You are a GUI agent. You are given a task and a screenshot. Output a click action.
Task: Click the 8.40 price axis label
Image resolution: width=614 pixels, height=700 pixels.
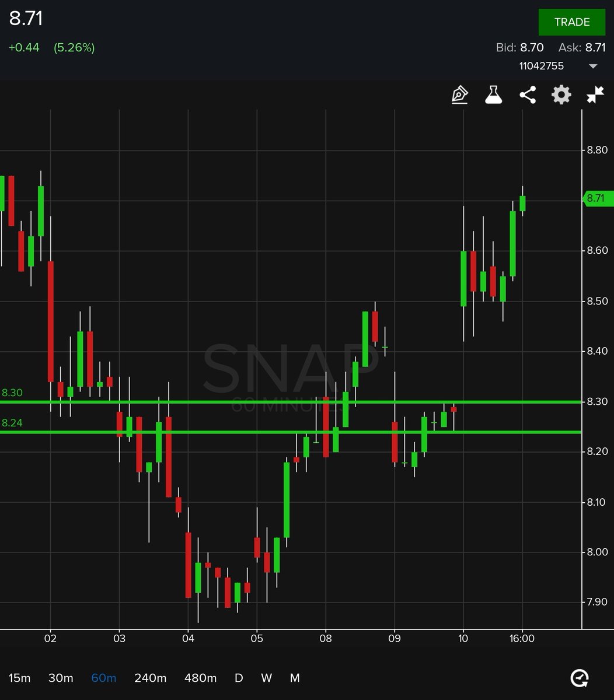coord(597,351)
